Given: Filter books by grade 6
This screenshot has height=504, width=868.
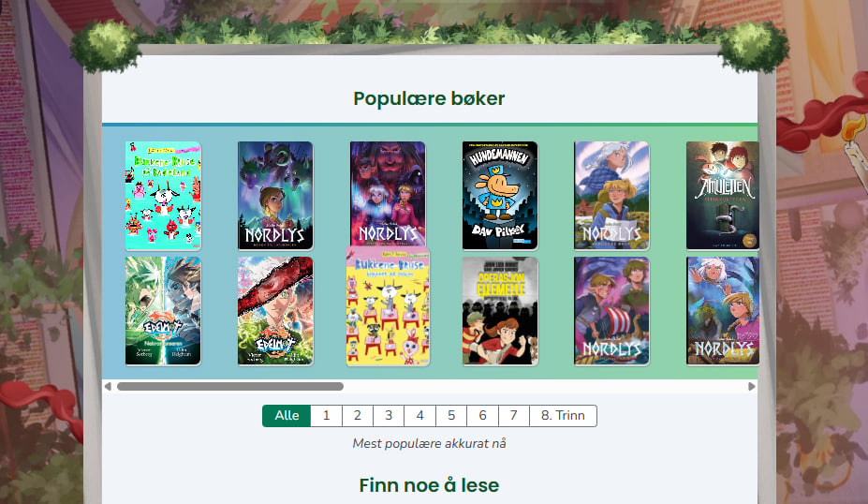Looking at the screenshot, I should tap(483, 416).
